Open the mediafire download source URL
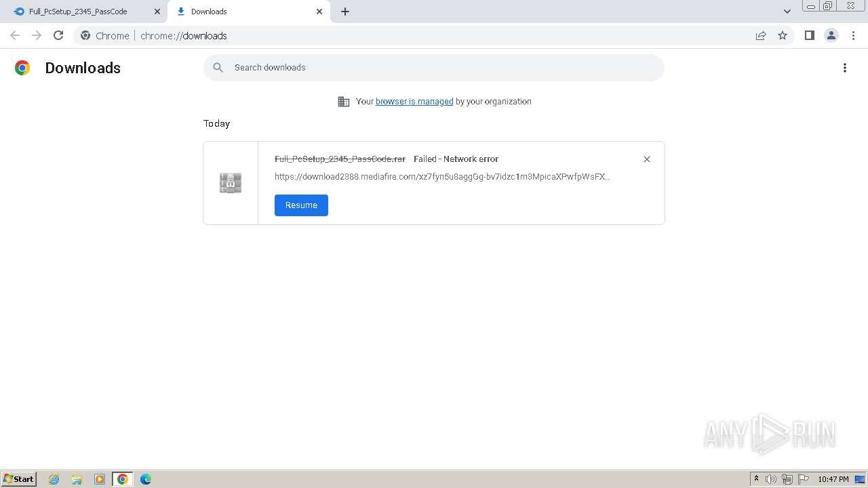This screenshot has height=488, width=868. [442, 177]
